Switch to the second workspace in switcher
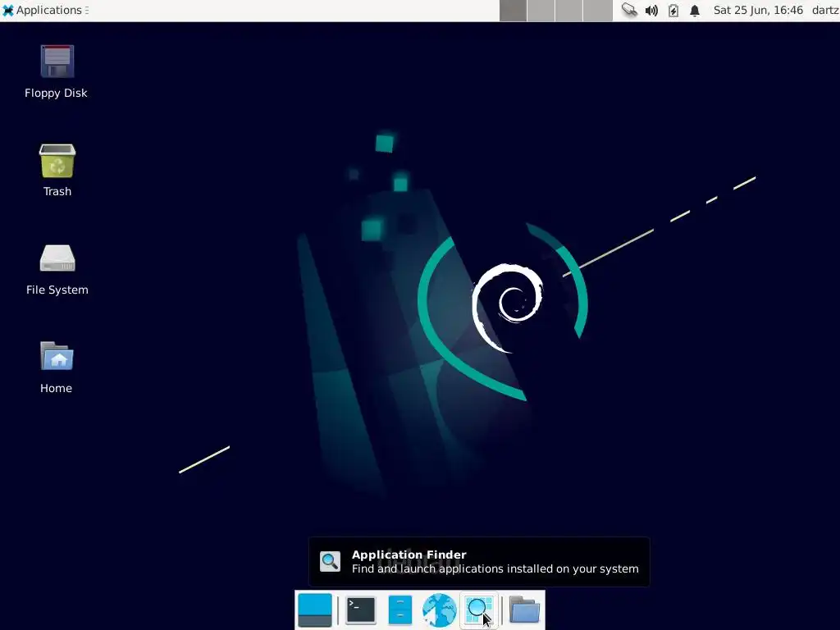 click(541, 11)
